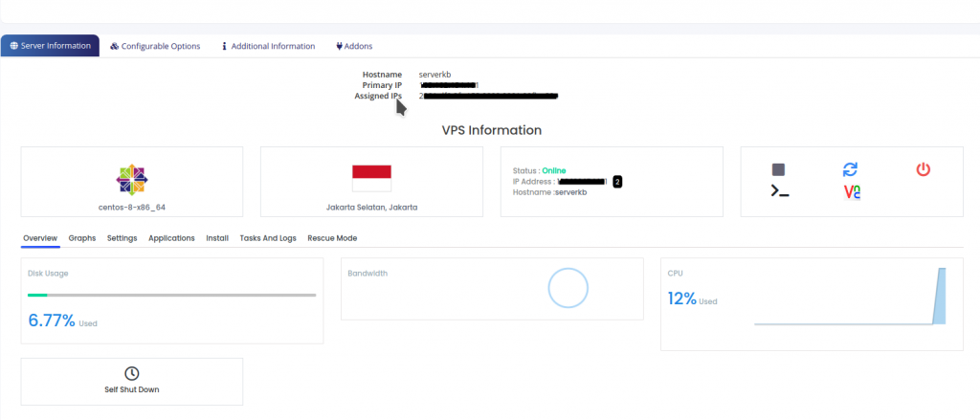
Task: Click the CPU usage graph
Action: (850, 297)
